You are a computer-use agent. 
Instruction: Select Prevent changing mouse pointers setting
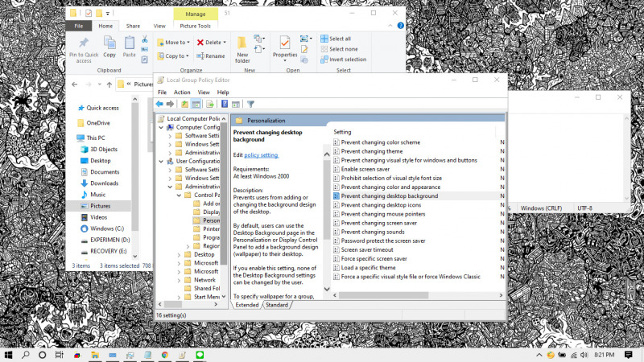pos(383,214)
